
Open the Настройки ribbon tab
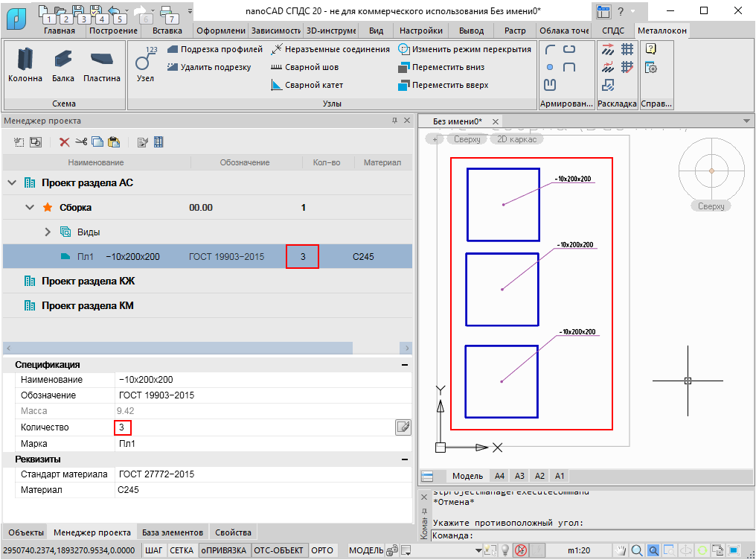421,31
